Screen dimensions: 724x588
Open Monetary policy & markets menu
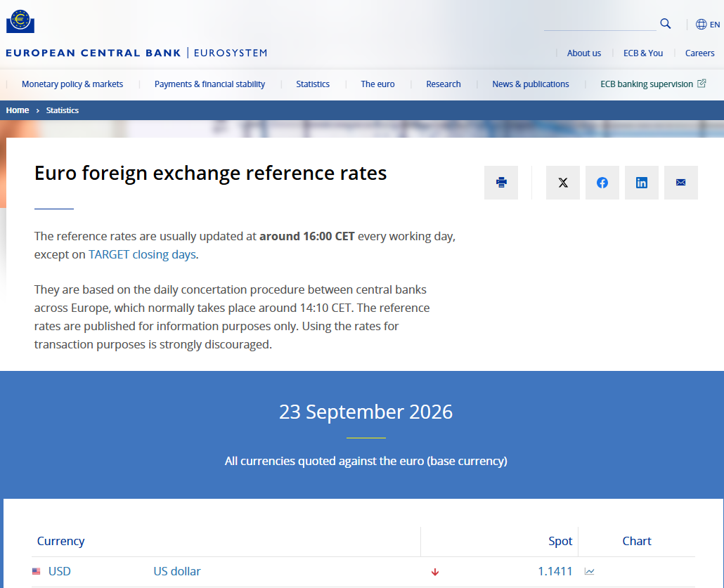pyautogui.click(x=72, y=84)
